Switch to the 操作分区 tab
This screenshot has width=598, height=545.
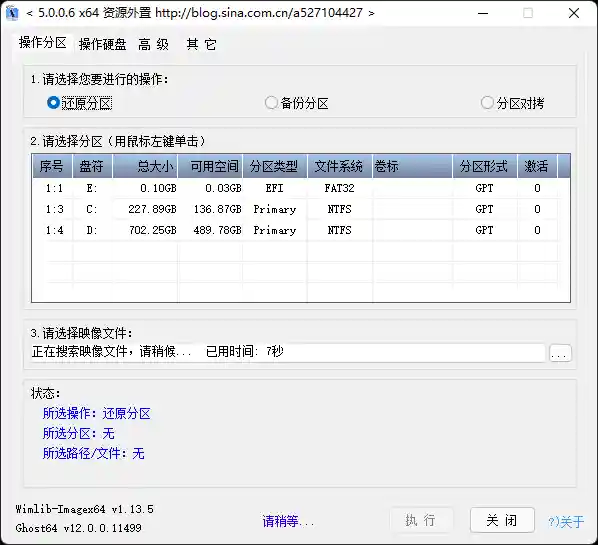click(x=43, y=43)
